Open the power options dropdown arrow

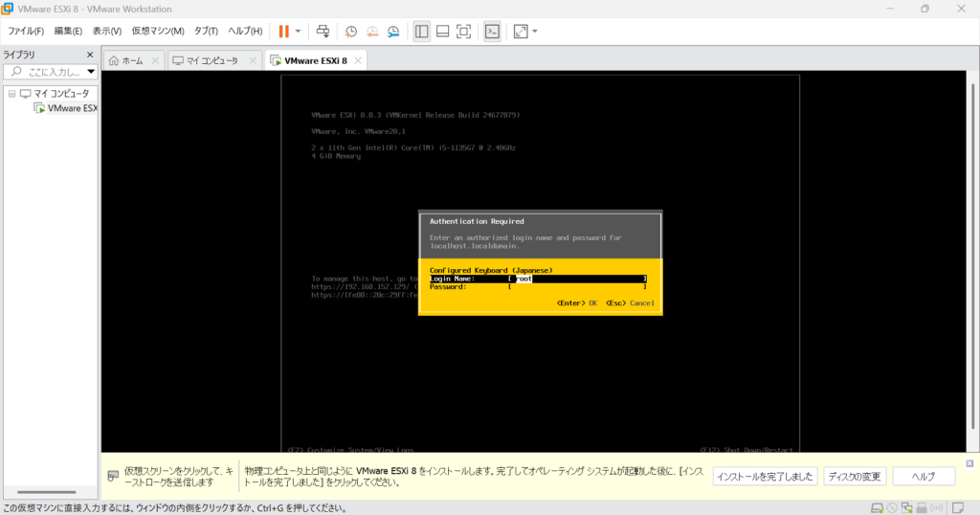point(298,32)
